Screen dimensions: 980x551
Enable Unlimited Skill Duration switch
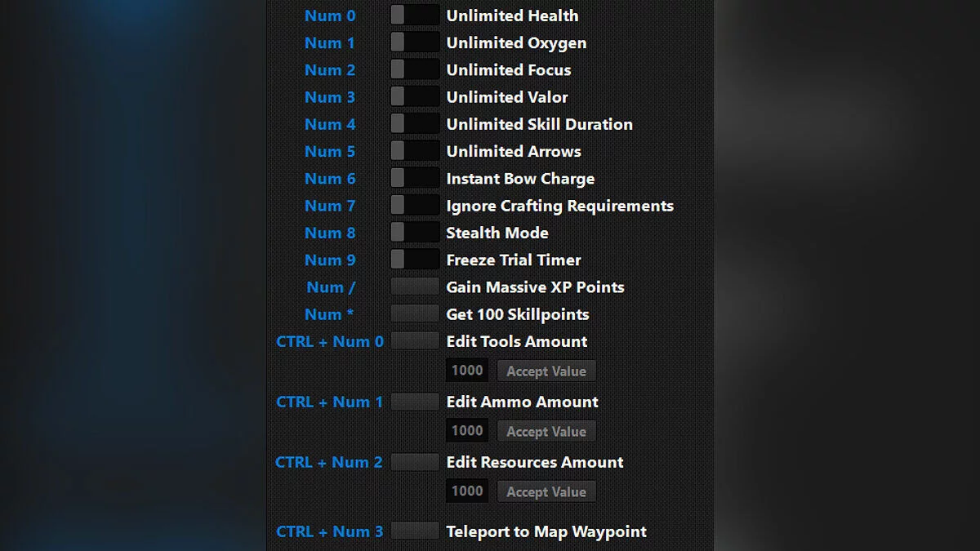[415, 123]
